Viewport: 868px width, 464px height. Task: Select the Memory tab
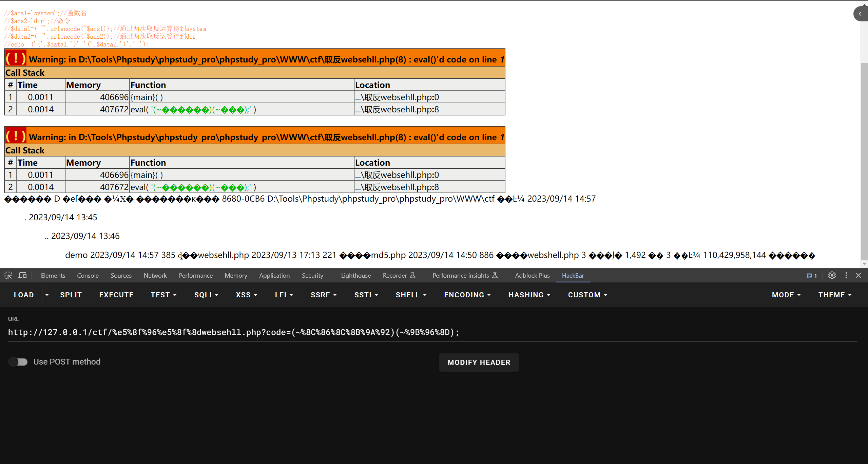(236, 276)
